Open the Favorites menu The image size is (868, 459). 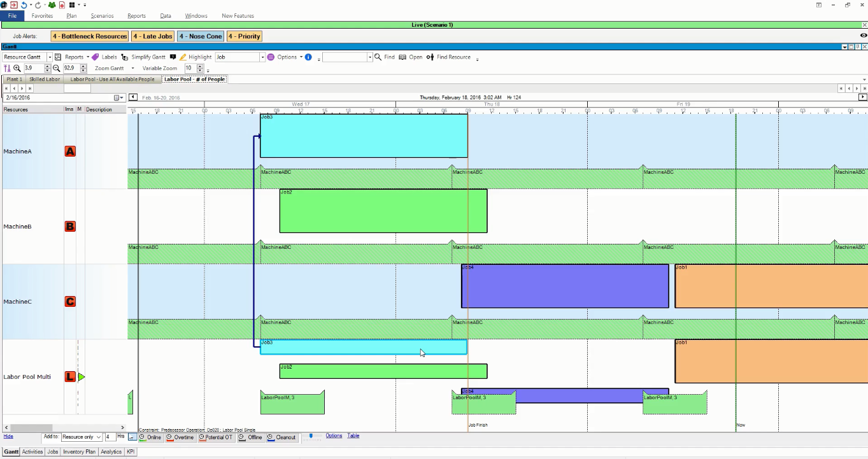point(43,16)
